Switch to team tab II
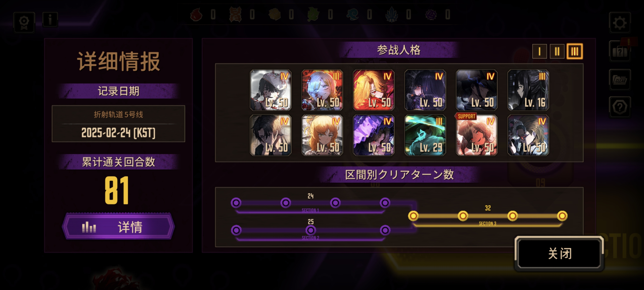 [557, 51]
